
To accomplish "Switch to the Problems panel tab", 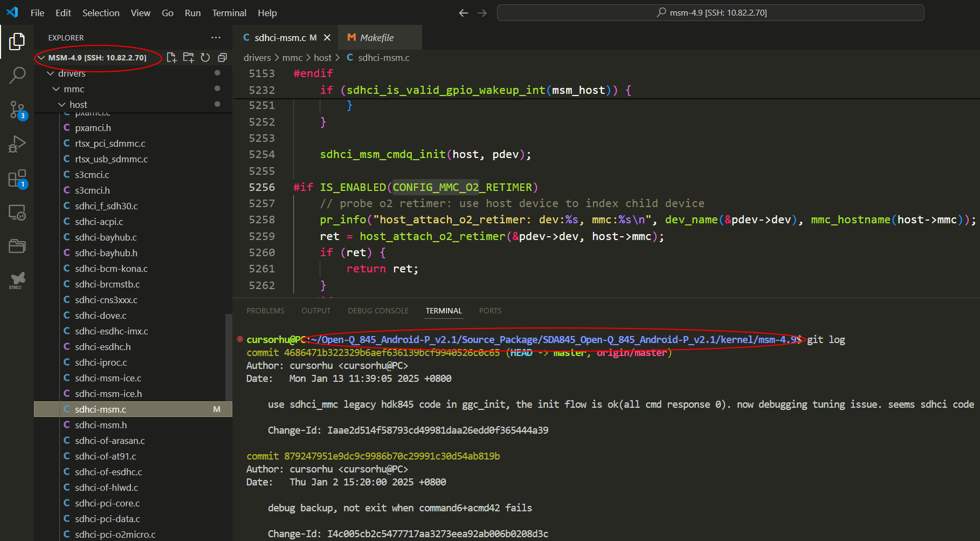I will tap(265, 311).
